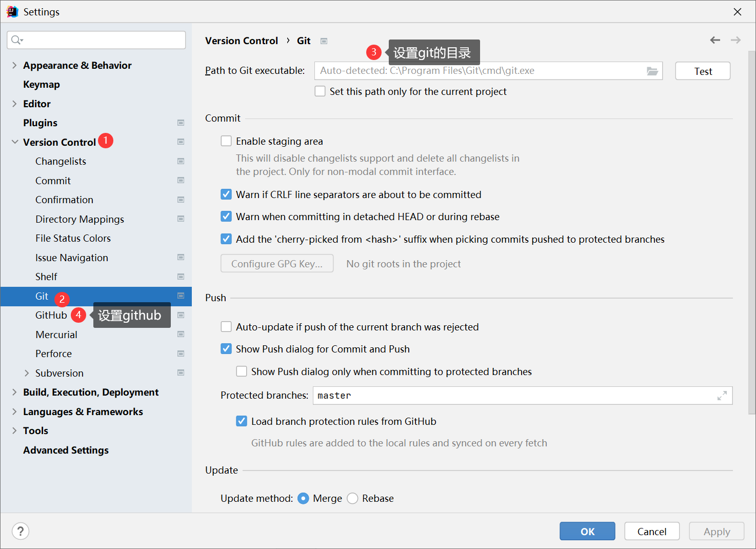Screen dimensions: 756x549
Task: Click the back arrow navigation icon
Action: point(715,40)
